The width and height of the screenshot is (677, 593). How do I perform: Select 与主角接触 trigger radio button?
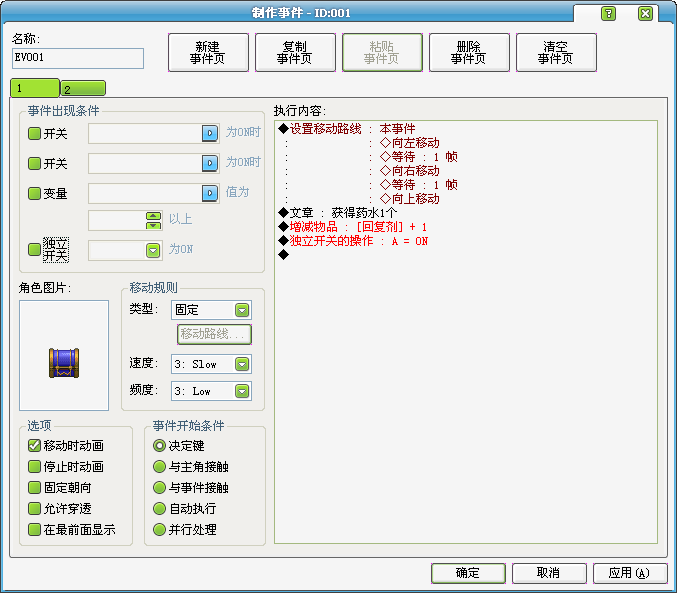click(x=159, y=466)
